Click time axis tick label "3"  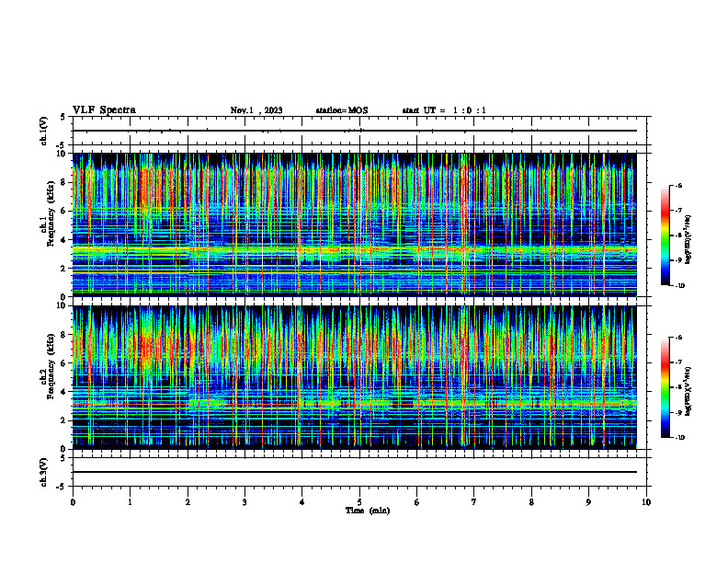pos(245,502)
